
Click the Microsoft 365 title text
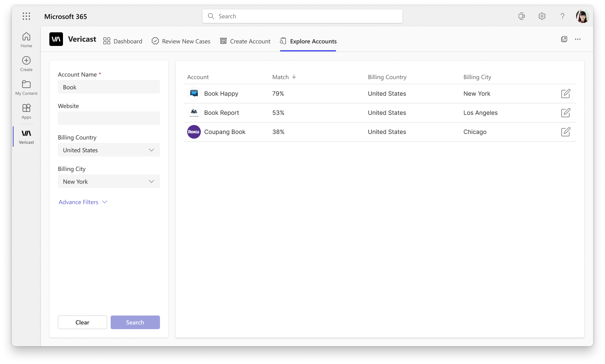(x=66, y=17)
